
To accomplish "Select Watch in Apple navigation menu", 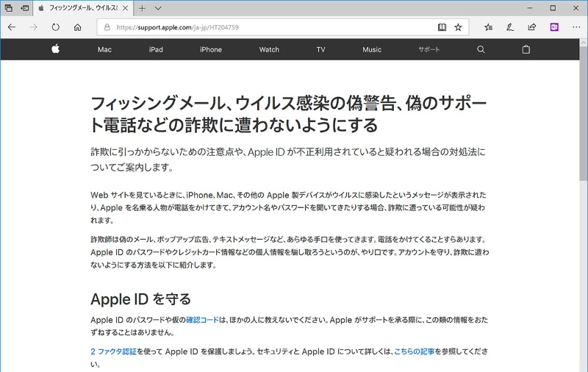I will (269, 49).
